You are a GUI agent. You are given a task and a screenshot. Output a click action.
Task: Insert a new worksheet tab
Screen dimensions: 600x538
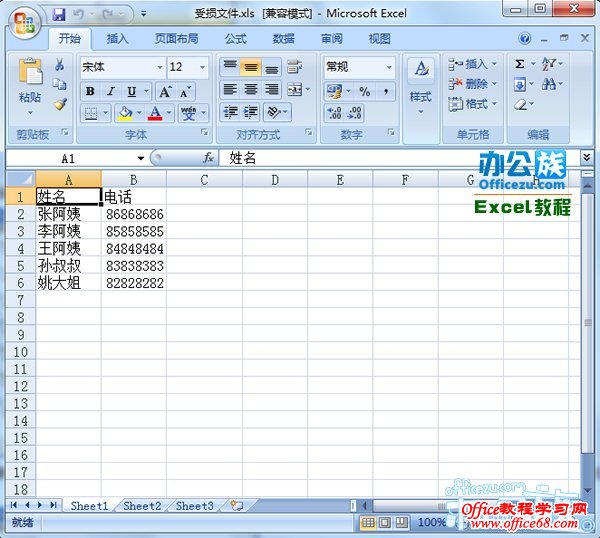click(x=236, y=506)
